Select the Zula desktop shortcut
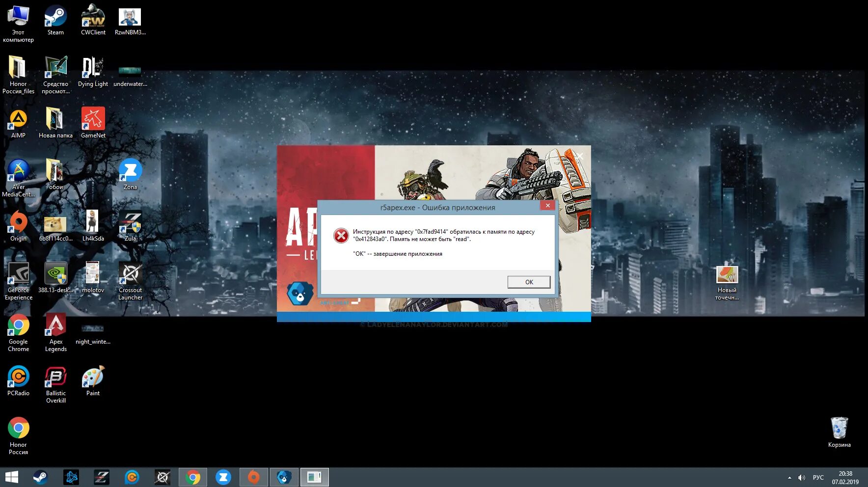This screenshot has height=487, width=868. click(130, 226)
